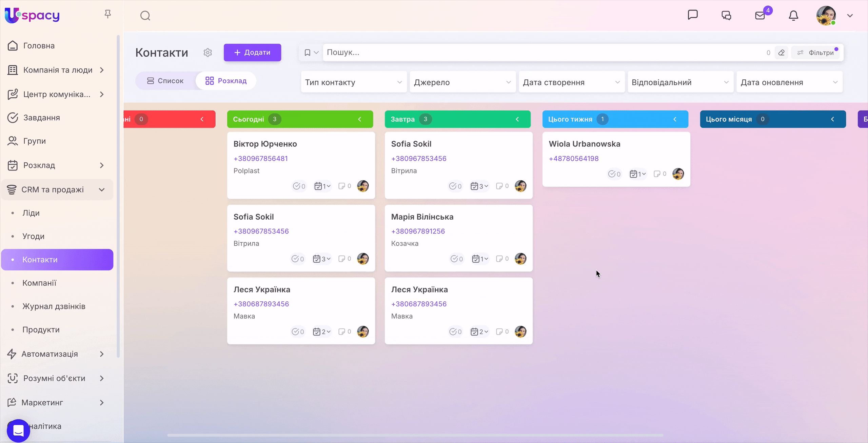Open the Джерело dropdown
Image resolution: width=868 pixels, height=443 pixels.
(462, 82)
